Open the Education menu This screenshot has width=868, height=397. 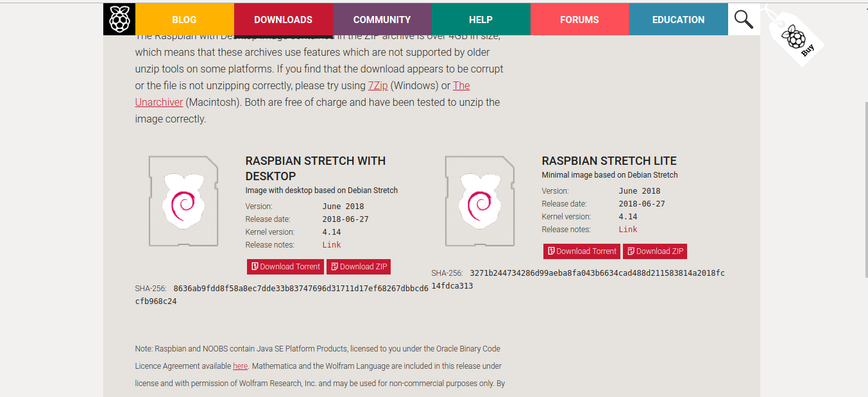pos(679,19)
